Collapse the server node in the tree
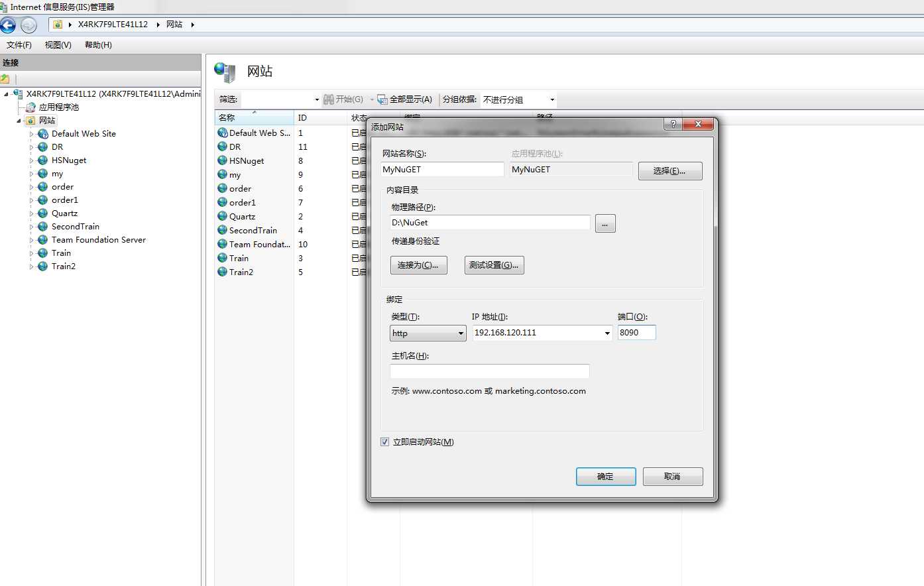Image resolution: width=924 pixels, height=586 pixels. click(6, 94)
